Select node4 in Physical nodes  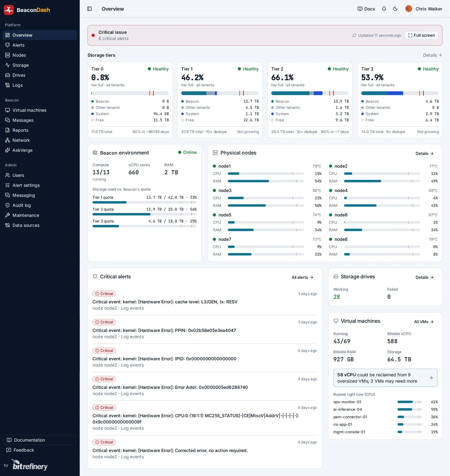pos(341,190)
